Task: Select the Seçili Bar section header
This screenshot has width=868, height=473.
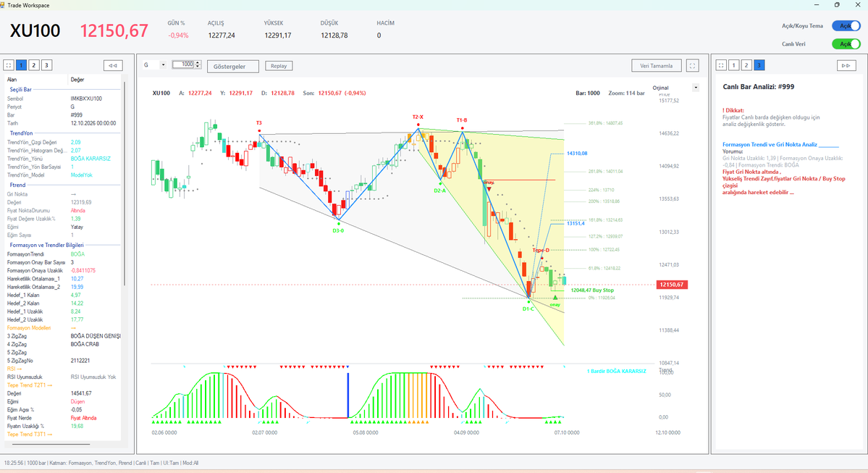Action: tap(20, 89)
